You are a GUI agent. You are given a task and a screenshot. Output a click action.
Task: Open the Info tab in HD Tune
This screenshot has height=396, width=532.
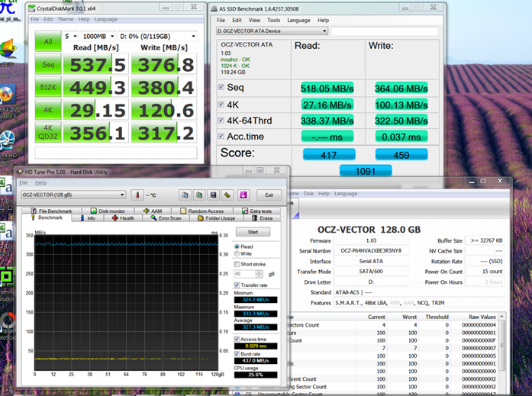88,218
